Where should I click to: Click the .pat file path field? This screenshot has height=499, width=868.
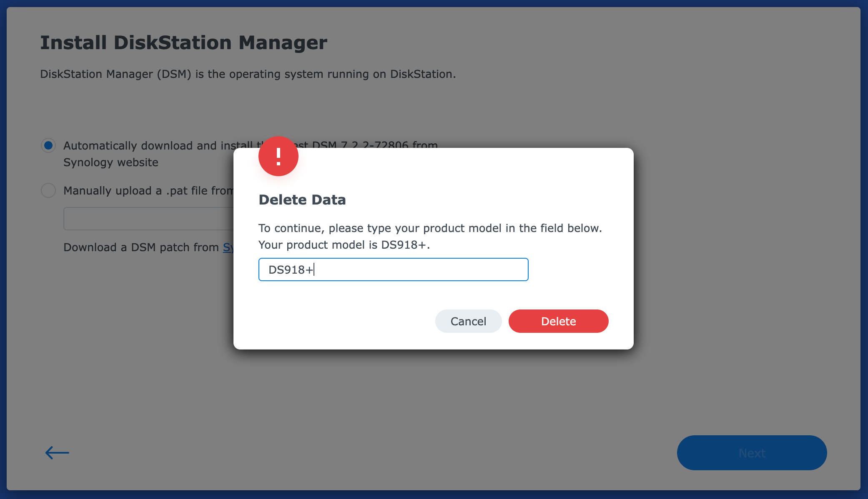(148, 219)
